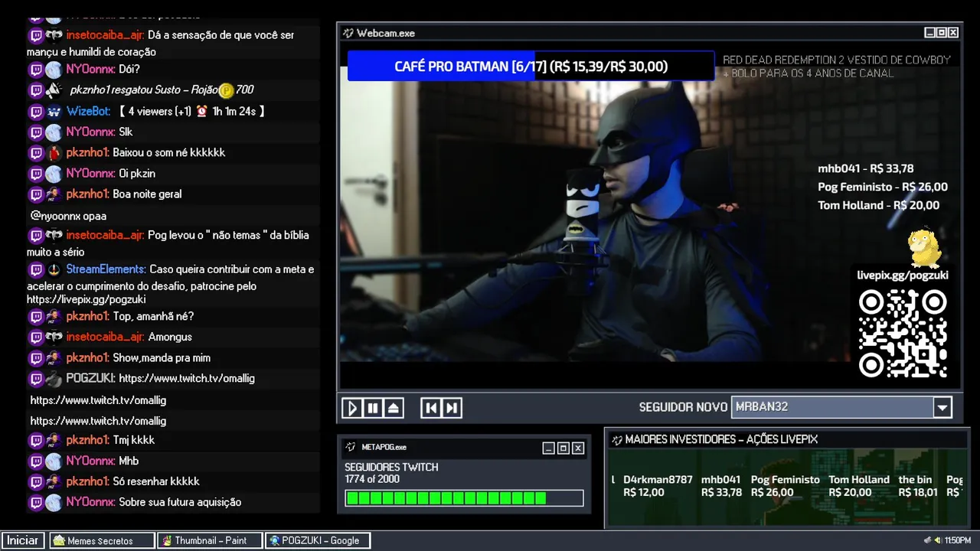Screen dimensions: 980x551
Task: Click D4rkman8787 R$ 12,00 in investors ticker
Action: point(658,486)
